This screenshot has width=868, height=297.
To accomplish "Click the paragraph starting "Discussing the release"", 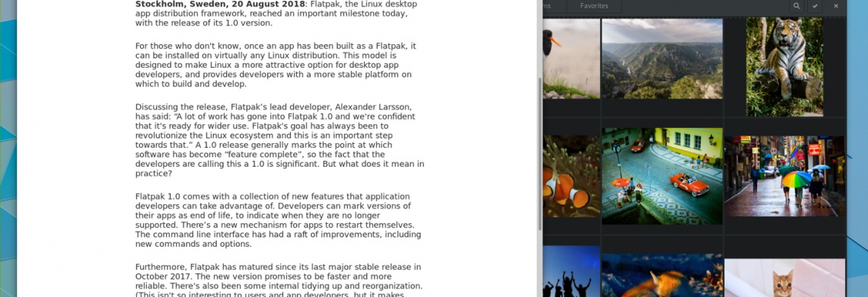I will [279, 140].
